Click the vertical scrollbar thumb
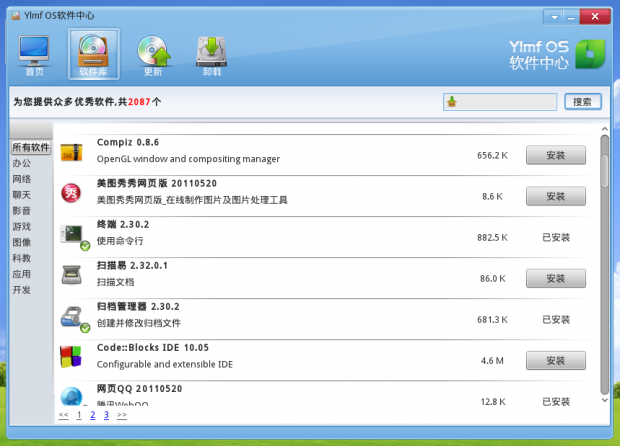 (604, 171)
